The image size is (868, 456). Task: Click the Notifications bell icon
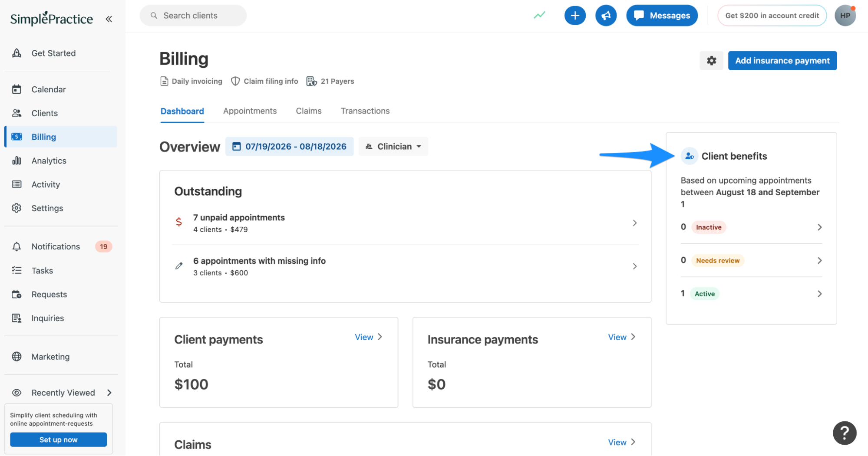17,246
